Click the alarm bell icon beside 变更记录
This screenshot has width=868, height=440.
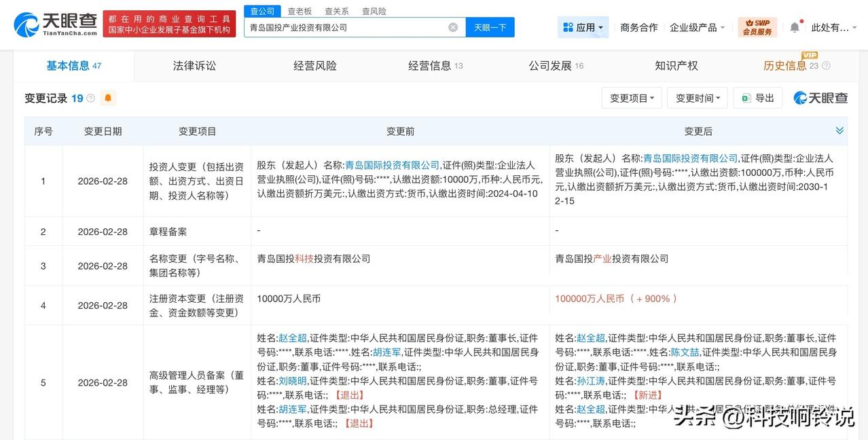coord(109,98)
